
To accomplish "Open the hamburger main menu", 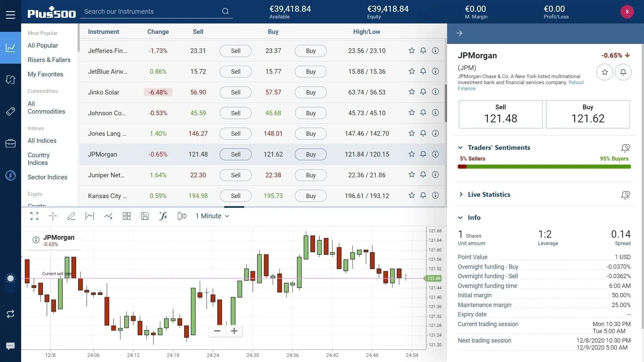I will coord(10,15).
